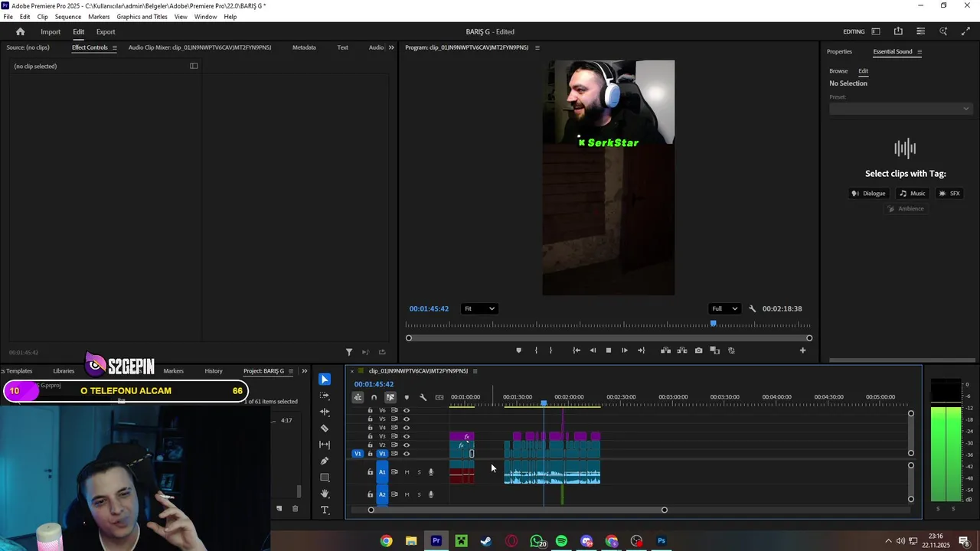Open Program monitor settings wrench

pyautogui.click(x=752, y=308)
